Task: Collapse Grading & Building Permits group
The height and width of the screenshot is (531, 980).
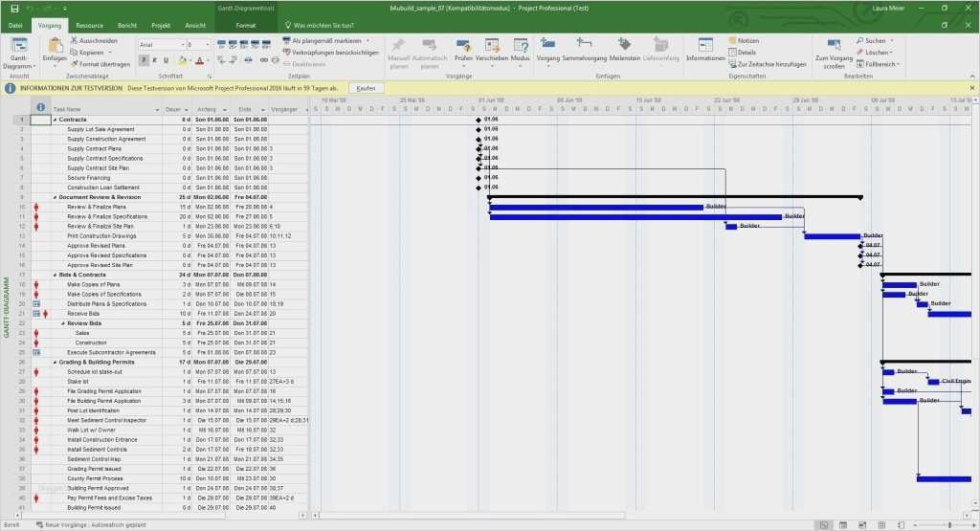Action: click(55, 363)
